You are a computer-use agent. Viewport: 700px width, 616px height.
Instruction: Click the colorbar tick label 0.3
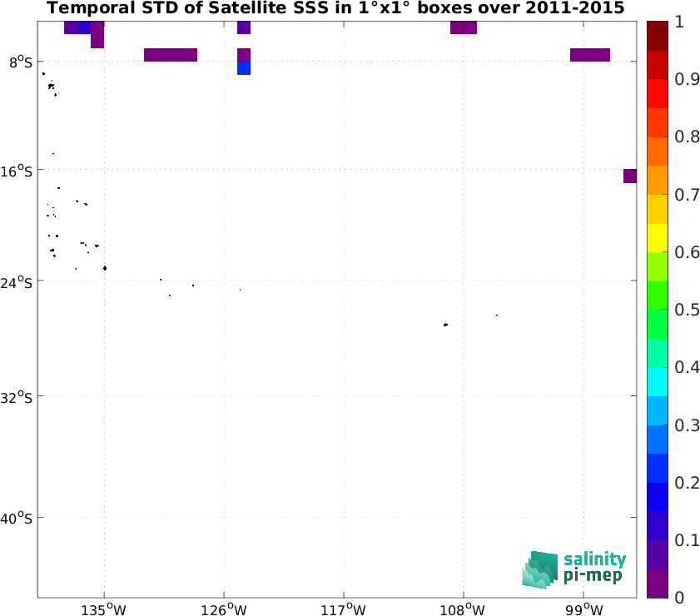click(687, 425)
